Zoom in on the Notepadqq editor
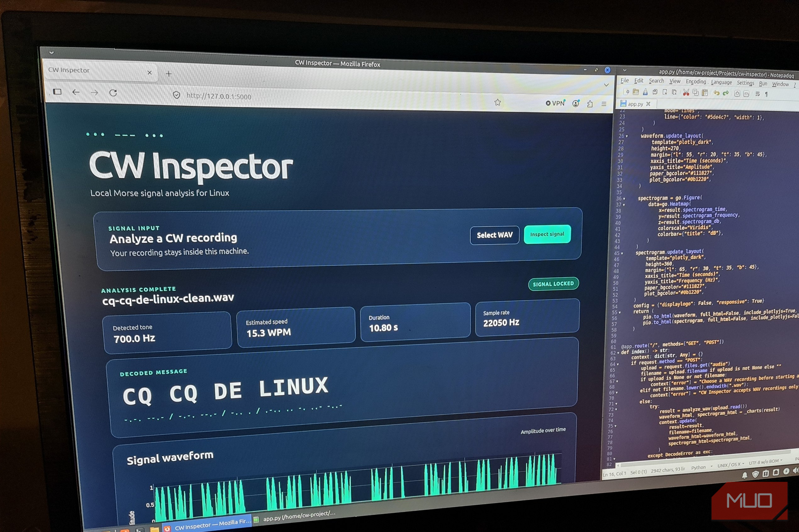The width and height of the screenshot is (799, 532). click(x=737, y=94)
